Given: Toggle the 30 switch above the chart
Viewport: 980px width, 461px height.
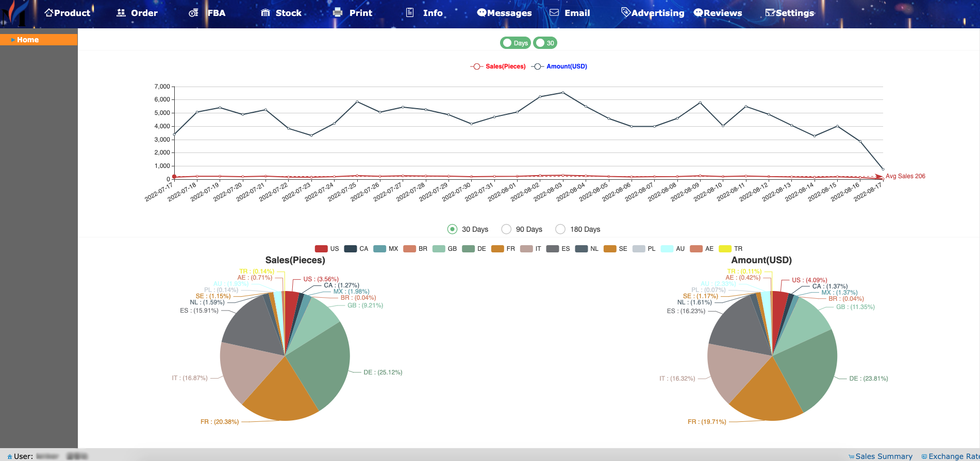Looking at the screenshot, I should [545, 43].
